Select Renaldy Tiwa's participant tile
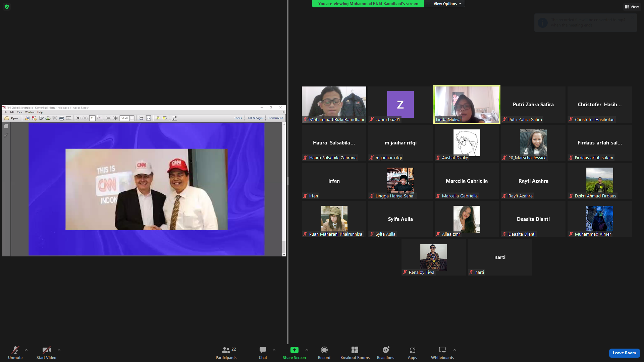Image resolution: width=644 pixels, height=362 pixels. 434,257
